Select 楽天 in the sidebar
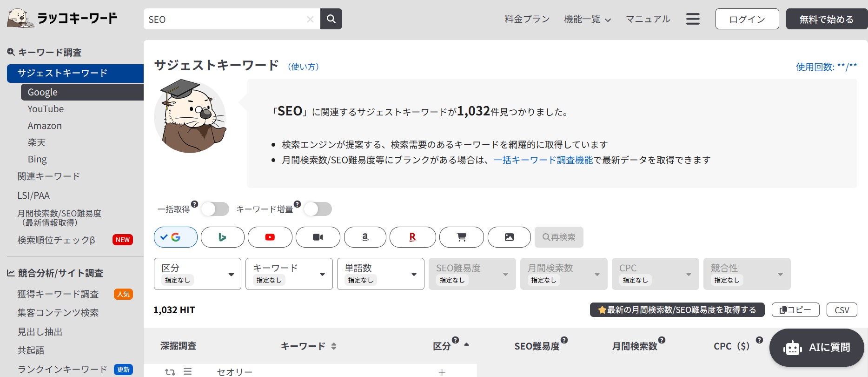 tap(37, 142)
